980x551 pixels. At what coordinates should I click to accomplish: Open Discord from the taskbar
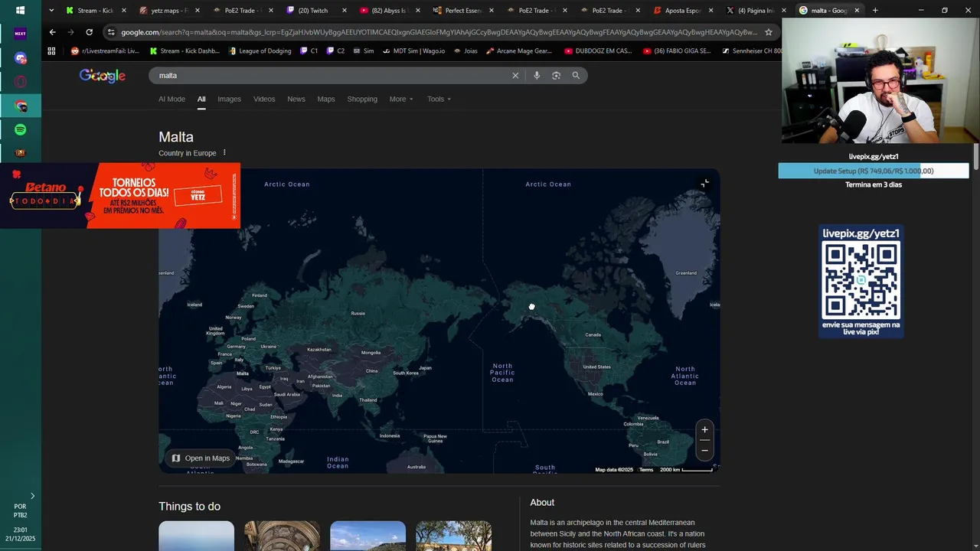click(20, 58)
